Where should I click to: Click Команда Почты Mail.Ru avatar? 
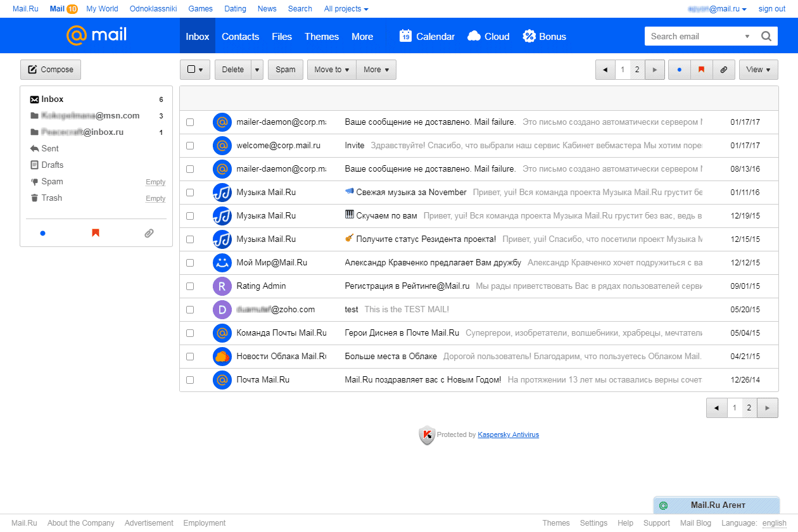click(x=222, y=333)
